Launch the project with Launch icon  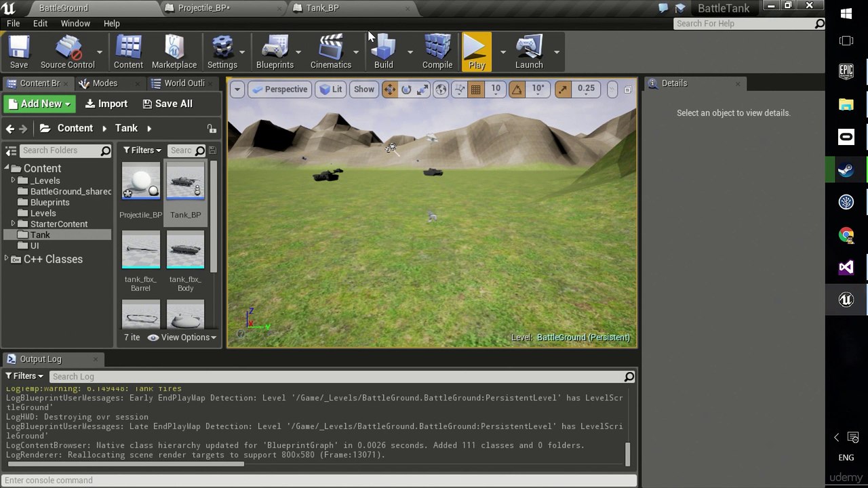click(529, 52)
